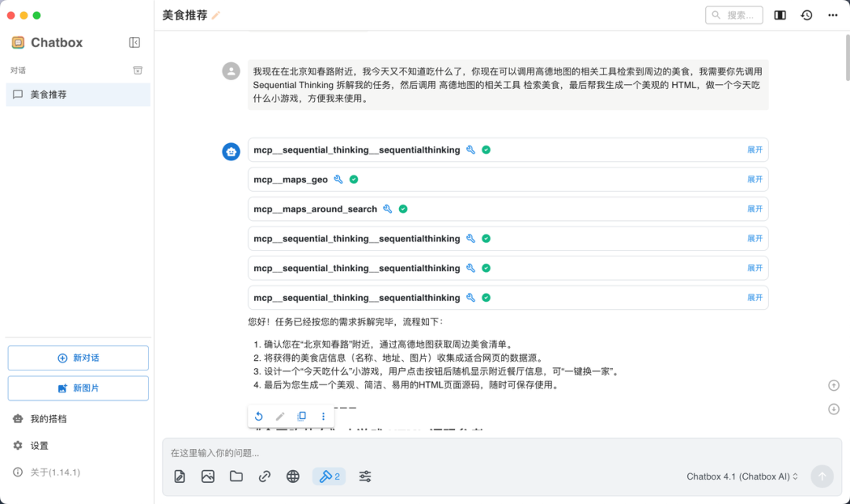Open the folder attachment icon
This screenshot has width=850, height=504.
236,476
